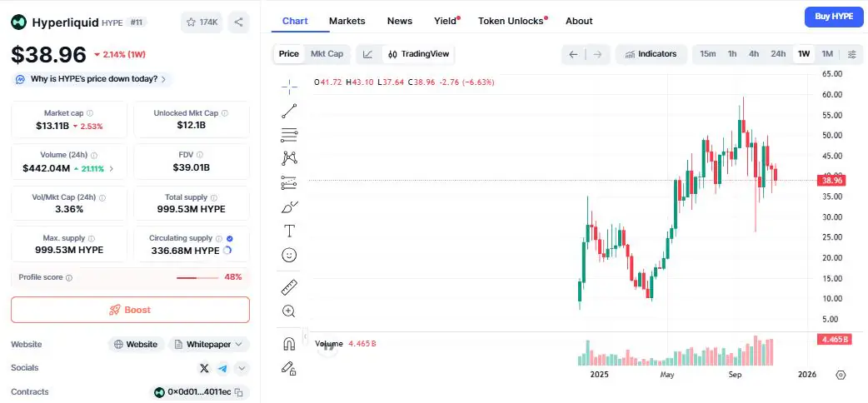
Task: Switch to Token Unlocks tab
Action: coord(511,21)
